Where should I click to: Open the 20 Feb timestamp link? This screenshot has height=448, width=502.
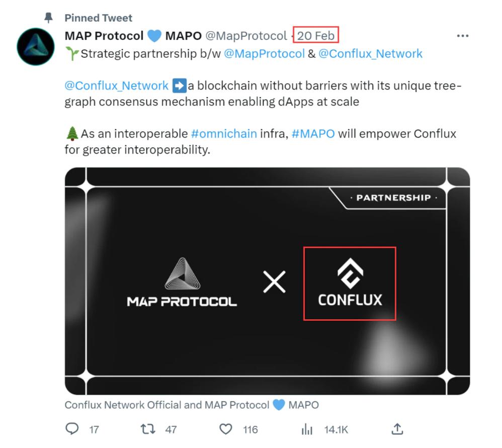pyautogui.click(x=316, y=36)
